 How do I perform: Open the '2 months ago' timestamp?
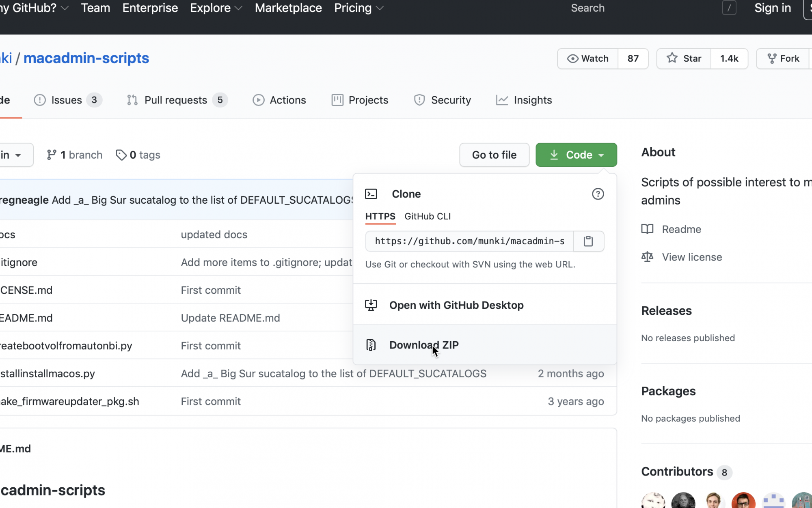point(571,373)
